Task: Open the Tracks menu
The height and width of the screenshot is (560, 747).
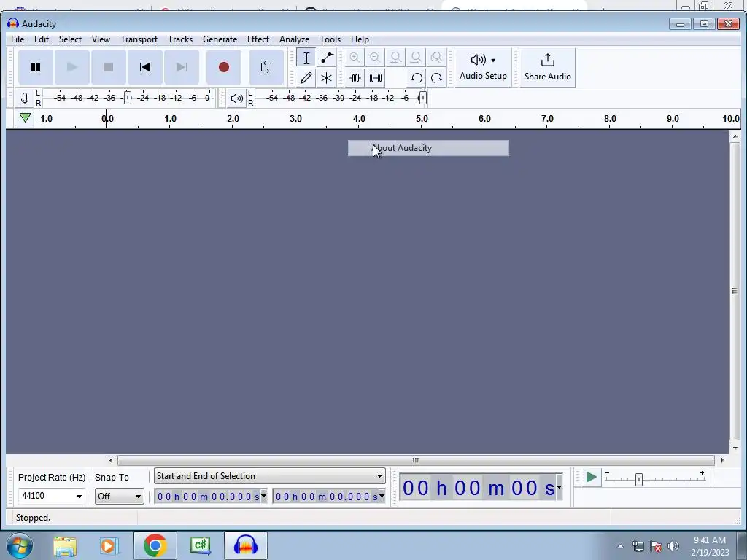Action: tap(180, 39)
